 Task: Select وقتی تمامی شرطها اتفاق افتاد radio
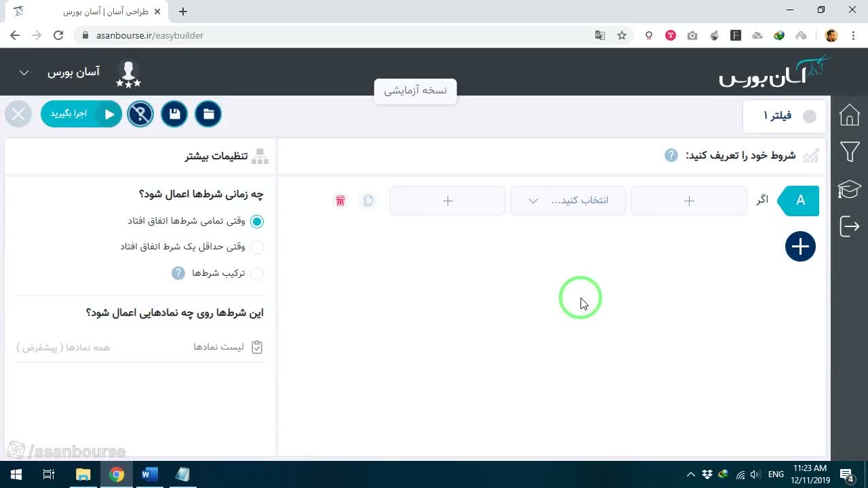tap(257, 221)
